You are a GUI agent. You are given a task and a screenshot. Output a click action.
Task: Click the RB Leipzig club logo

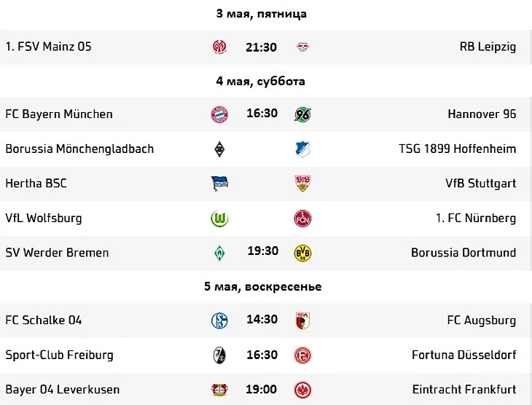(x=302, y=47)
